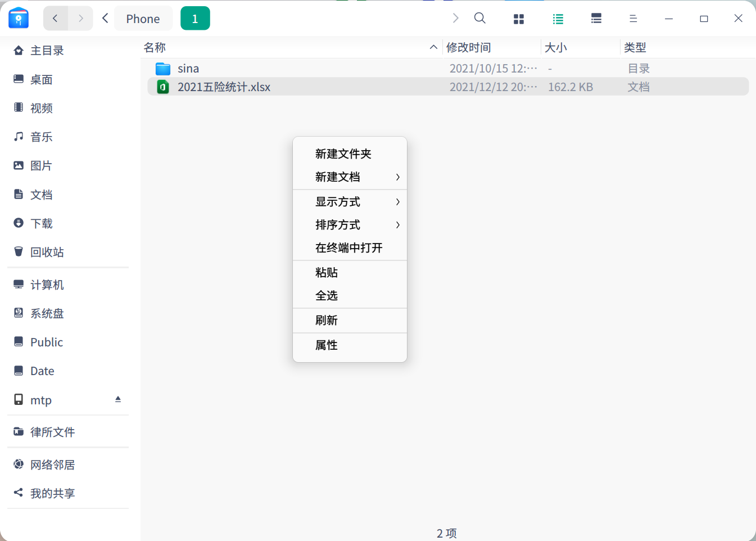The width and height of the screenshot is (756, 541).
Task: Open the hamburger main menu
Action: (x=633, y=19)
